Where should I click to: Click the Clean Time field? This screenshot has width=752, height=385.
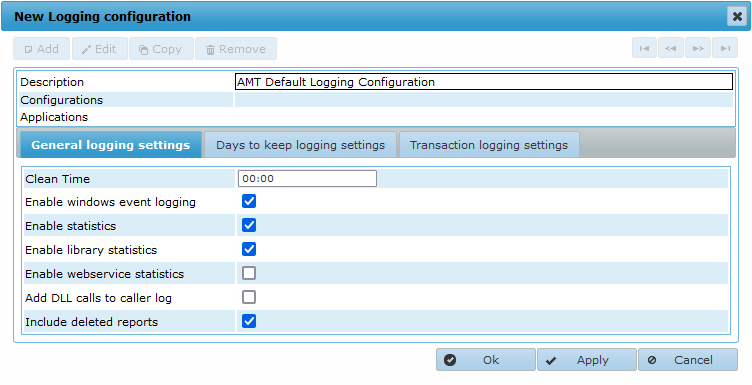pos(307,178)
